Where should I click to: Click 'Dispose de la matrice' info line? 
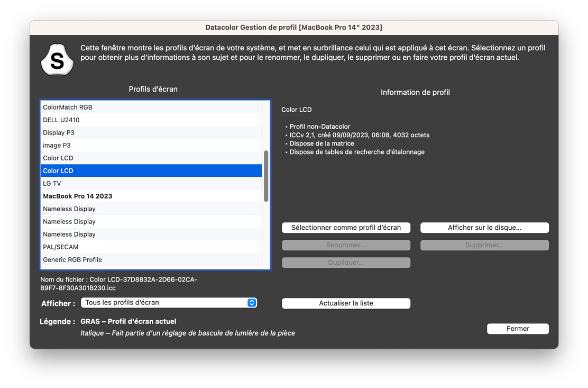321,144
